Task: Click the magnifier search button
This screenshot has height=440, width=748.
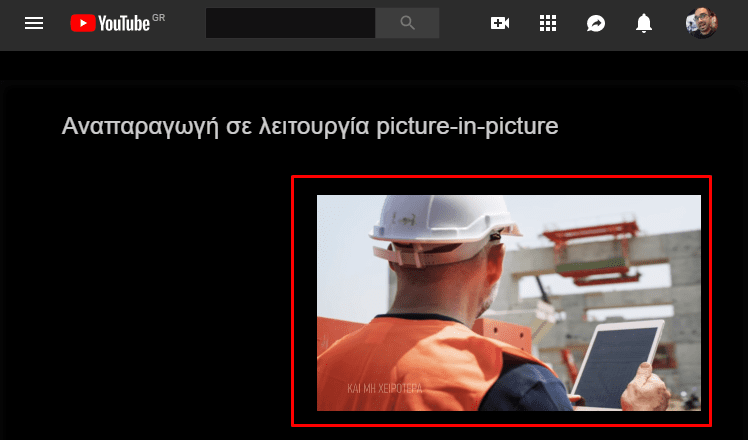Action: click(407, 23)
